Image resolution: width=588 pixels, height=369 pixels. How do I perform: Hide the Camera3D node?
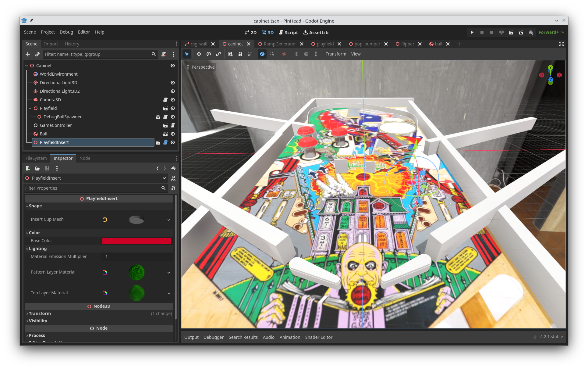point(172,100)
